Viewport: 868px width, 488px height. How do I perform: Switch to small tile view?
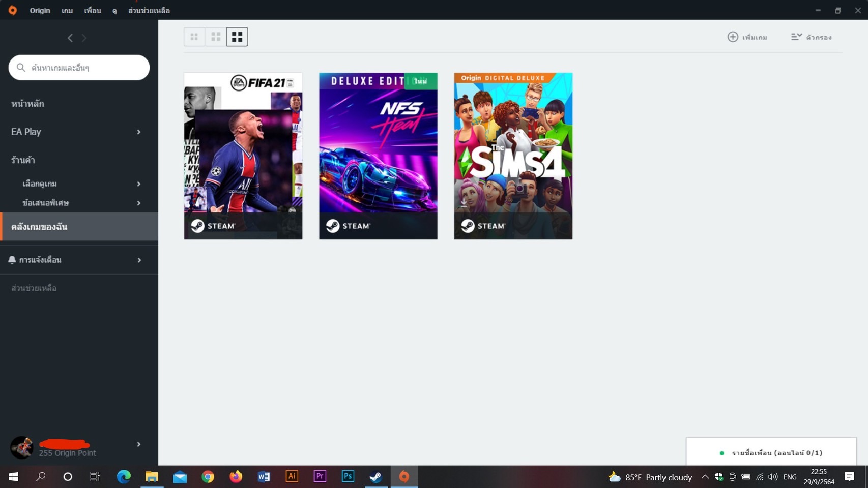pos(194,37)
